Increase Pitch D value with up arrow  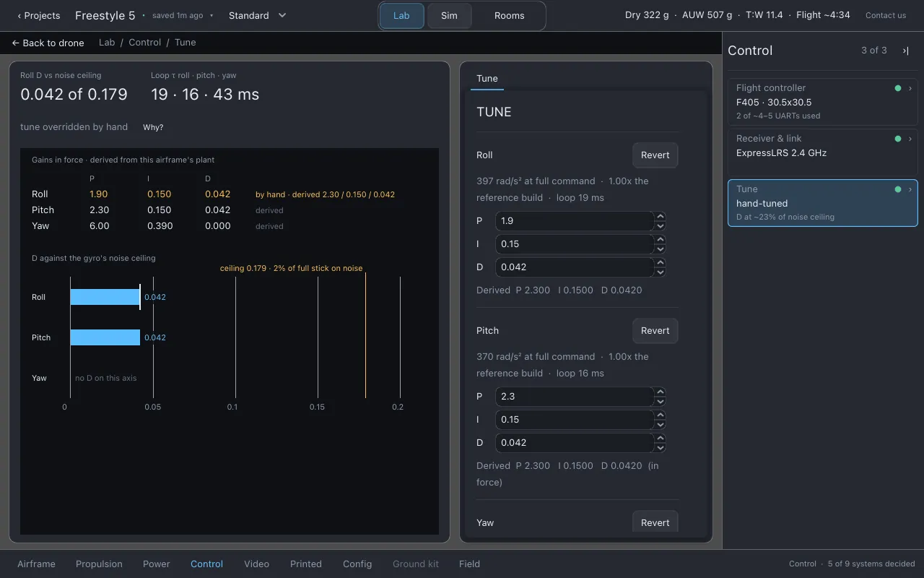pos(661,438)
